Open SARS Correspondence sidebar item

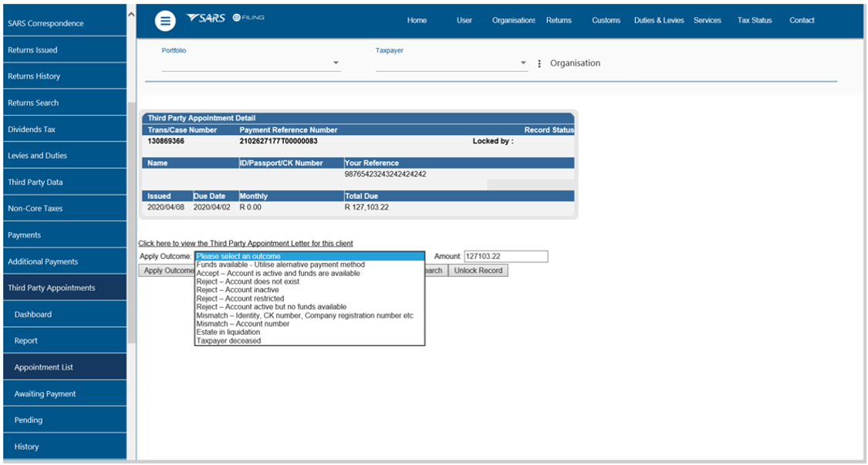(46, 23)
